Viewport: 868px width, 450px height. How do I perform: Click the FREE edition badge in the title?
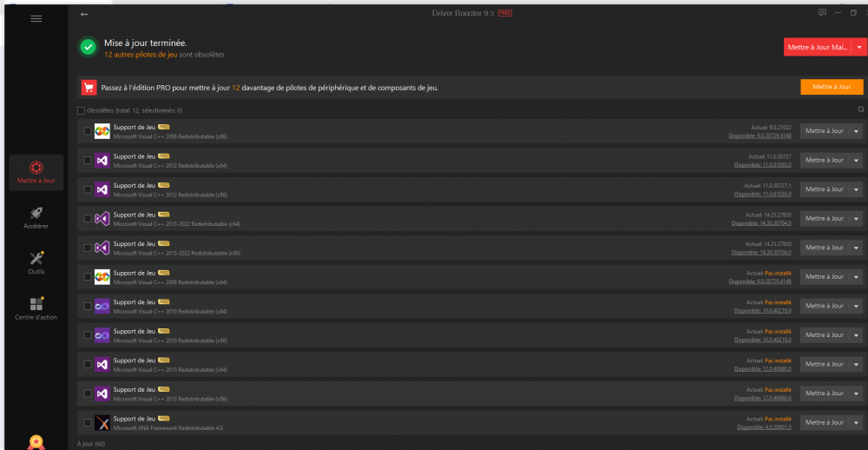click(x=505, y=13)
